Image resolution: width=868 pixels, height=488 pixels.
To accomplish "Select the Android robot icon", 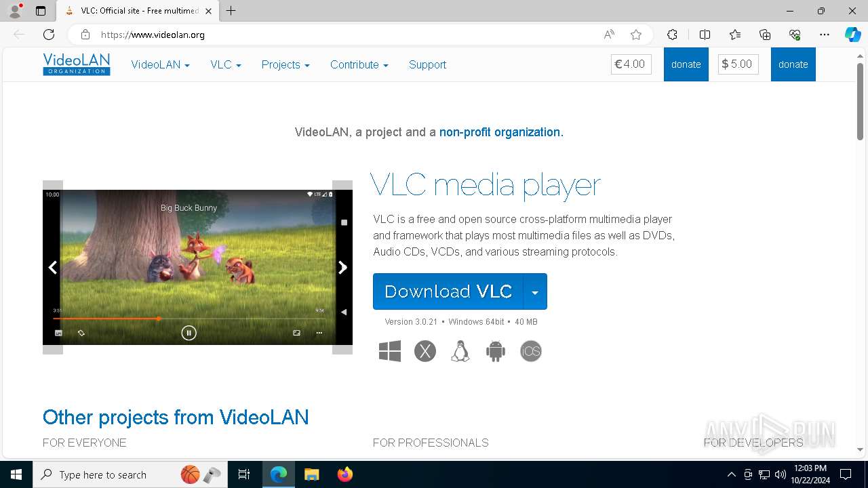I will [x=496, y=351].
